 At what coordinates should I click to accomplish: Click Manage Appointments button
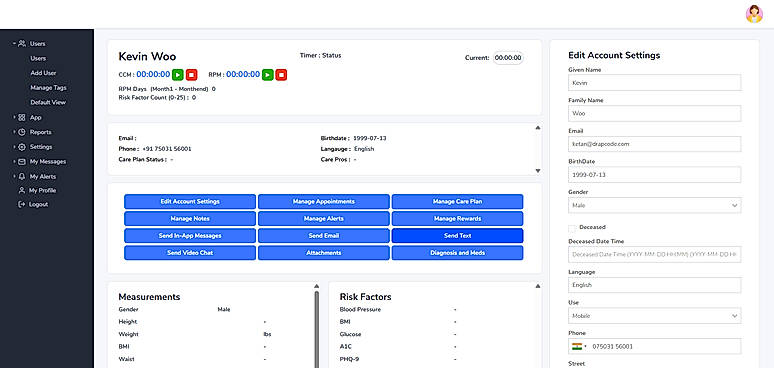click(324, 202)
